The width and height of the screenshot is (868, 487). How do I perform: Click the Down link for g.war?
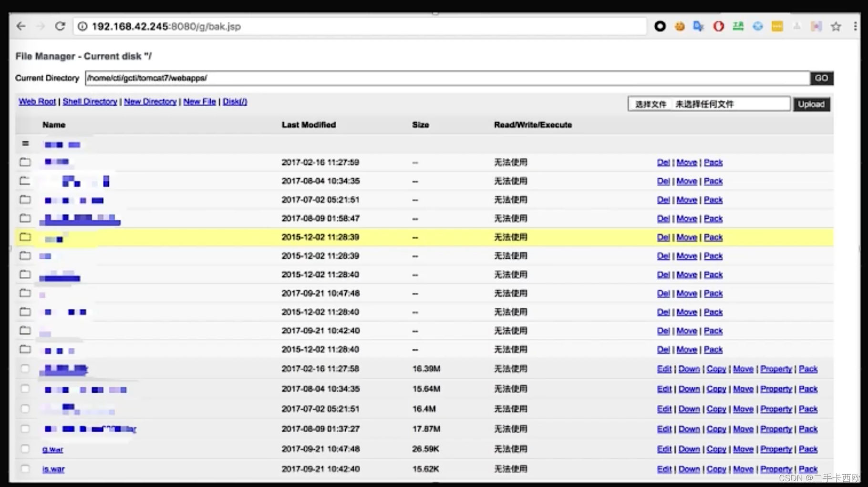click(689, 449)
